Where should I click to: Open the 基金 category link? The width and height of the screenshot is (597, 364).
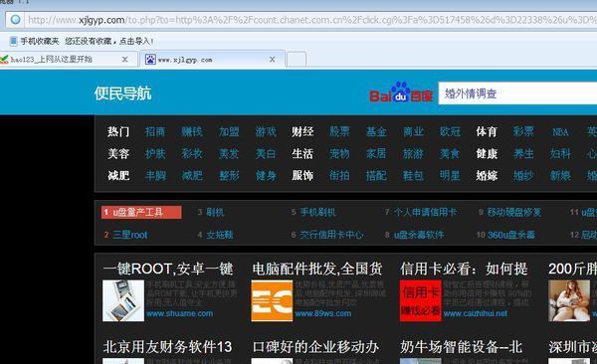coord(376,131)
